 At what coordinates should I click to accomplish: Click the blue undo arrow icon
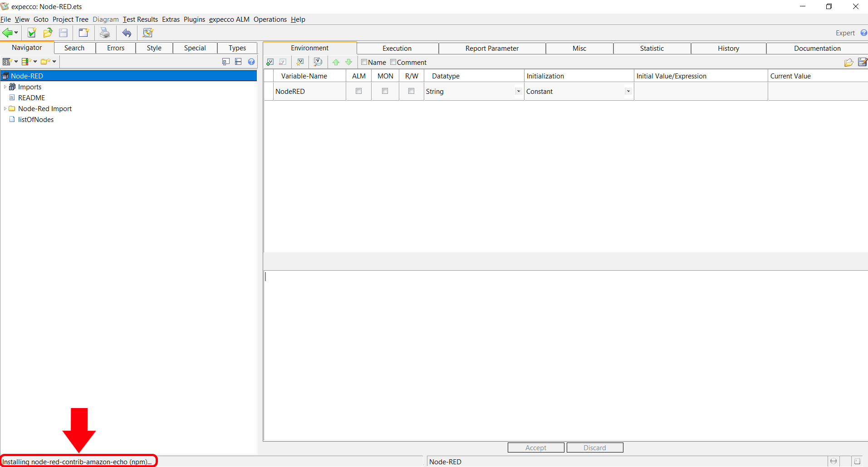pyautogui.click(x=127, y=33)
